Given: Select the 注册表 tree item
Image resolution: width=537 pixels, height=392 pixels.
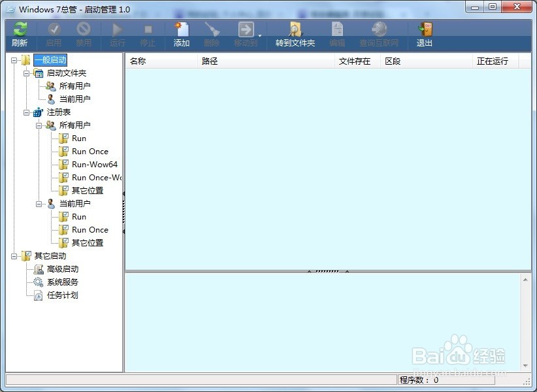Looking at the screenshot, I should click(59, 112).
